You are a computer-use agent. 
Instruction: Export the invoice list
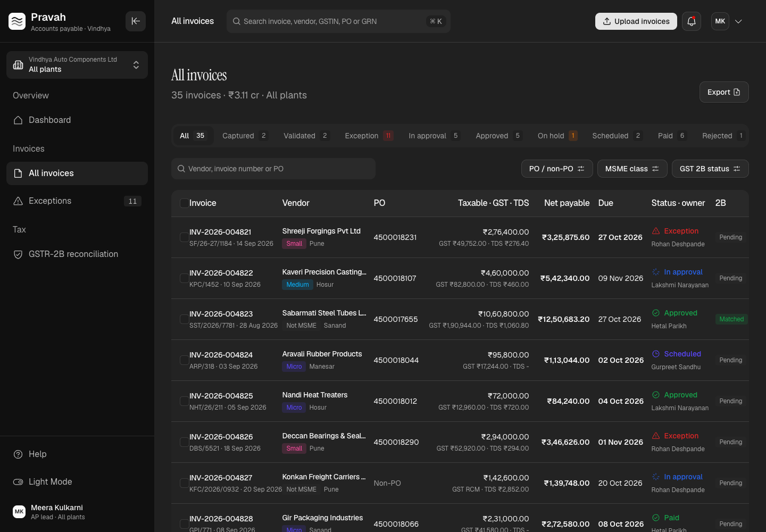(724, 92)
